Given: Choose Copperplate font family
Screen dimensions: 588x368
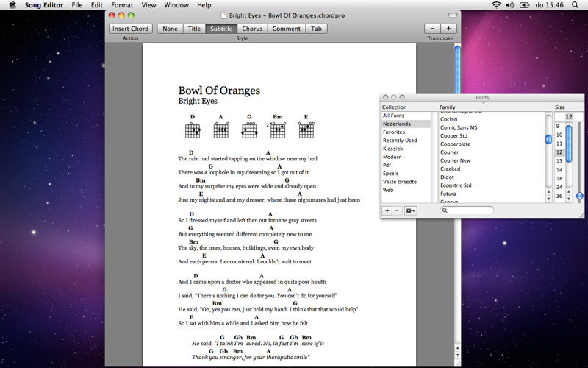Looking at the screenshot, I should 492,144.
